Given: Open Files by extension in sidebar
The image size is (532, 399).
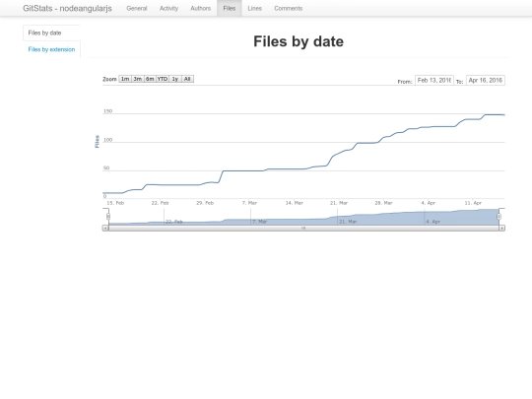Looking at the screenshot, I should (51, 49).
